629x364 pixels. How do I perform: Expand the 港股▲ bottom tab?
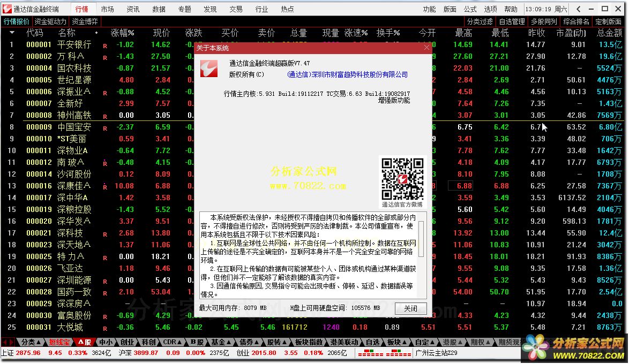(x=453, y=342)
